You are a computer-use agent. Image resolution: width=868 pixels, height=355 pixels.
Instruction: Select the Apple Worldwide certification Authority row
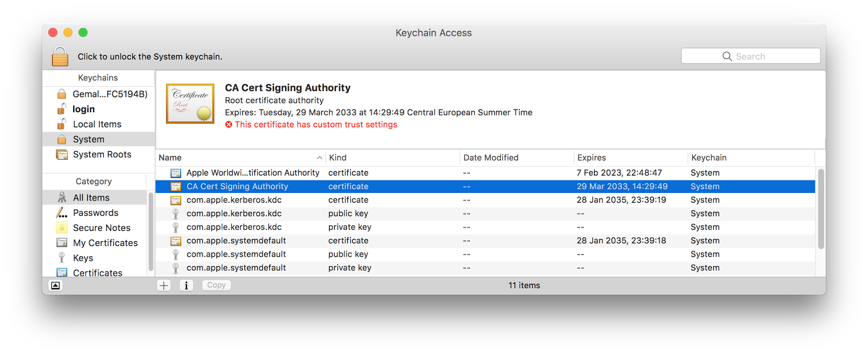(253, 173)
